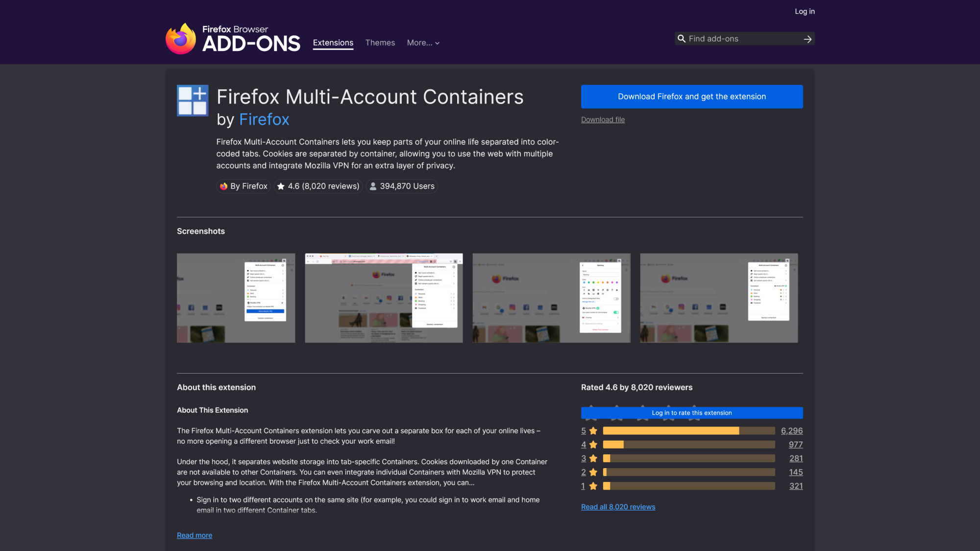Click the 5-star row star icon
The width and height of the screenshot is (980, 551).
593,431
